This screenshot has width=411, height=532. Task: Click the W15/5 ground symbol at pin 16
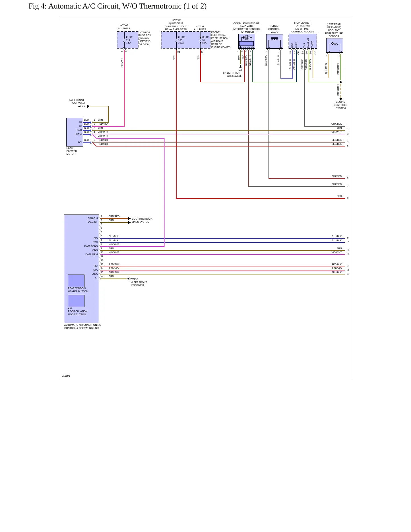coord(129,279)
